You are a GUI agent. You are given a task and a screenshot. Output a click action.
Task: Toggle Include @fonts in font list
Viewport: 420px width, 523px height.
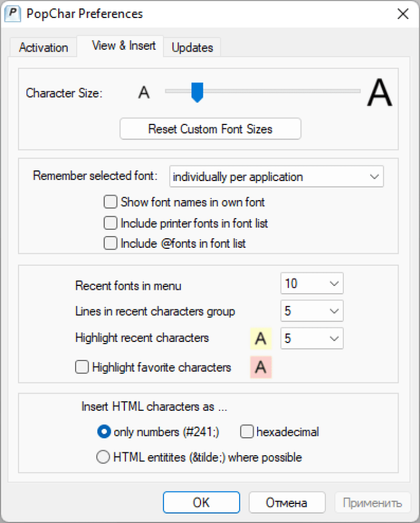[111, 244]
